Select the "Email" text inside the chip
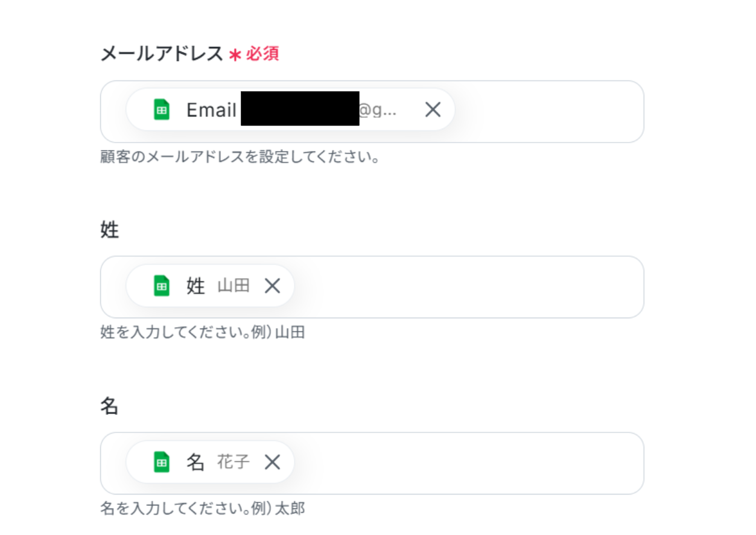This screenshot has height=535, width=756. point(211,110)
